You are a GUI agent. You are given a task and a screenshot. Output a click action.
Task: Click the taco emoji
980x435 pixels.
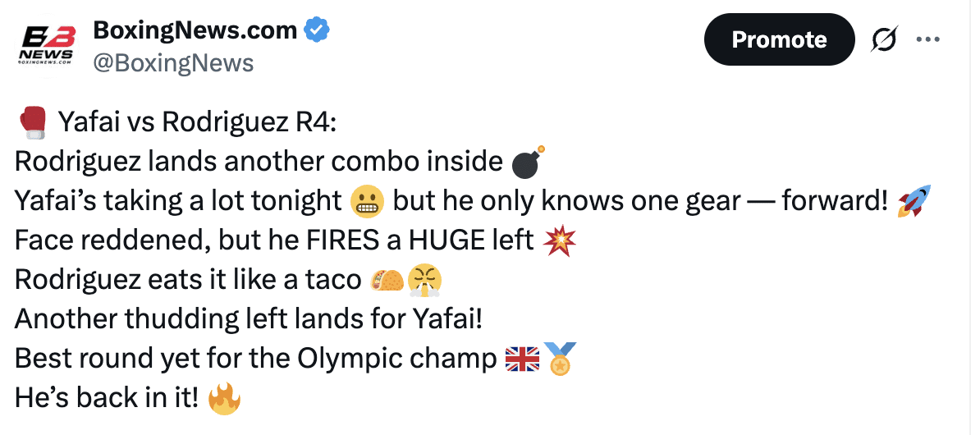coord(387,280)
